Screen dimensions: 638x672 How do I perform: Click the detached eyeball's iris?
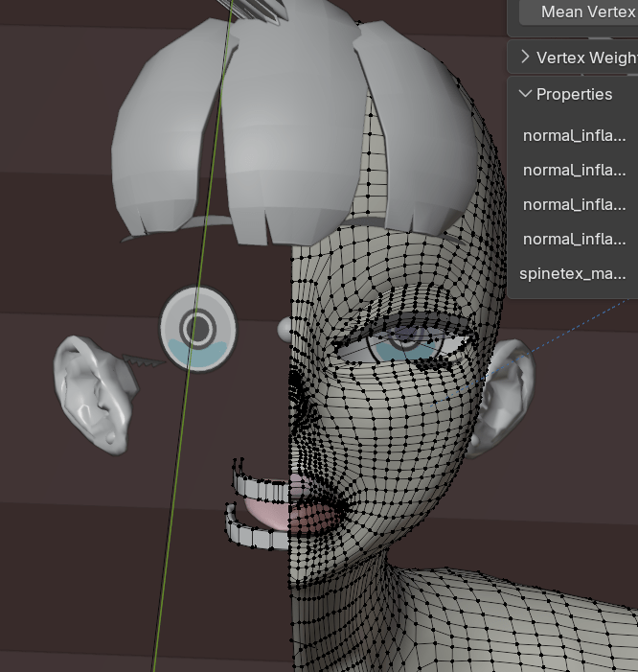click(199, 328)
